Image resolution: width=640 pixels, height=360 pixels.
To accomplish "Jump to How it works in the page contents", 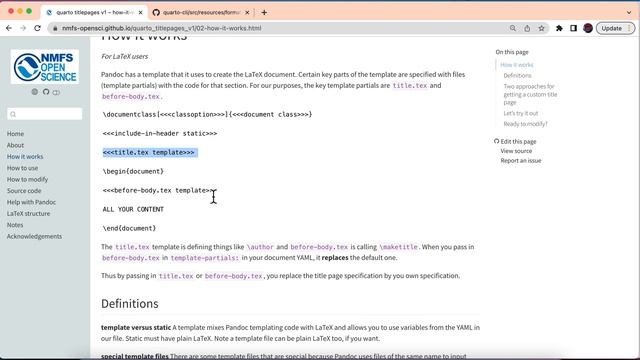I will click(x=517, y=65).
